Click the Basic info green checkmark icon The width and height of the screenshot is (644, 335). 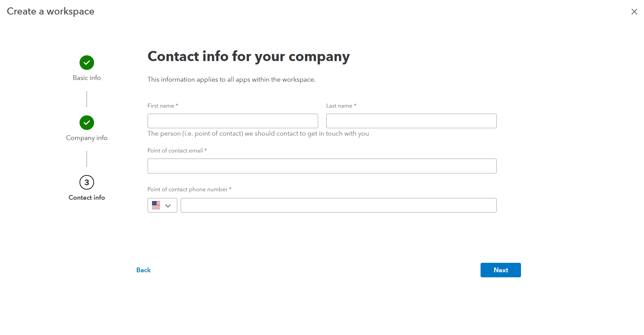[87, 63]
